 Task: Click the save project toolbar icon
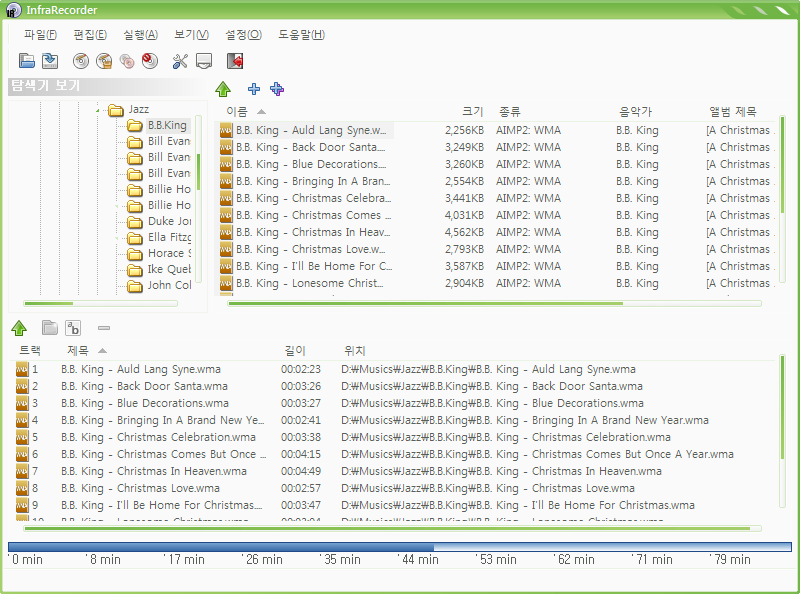tap(50, 61)
